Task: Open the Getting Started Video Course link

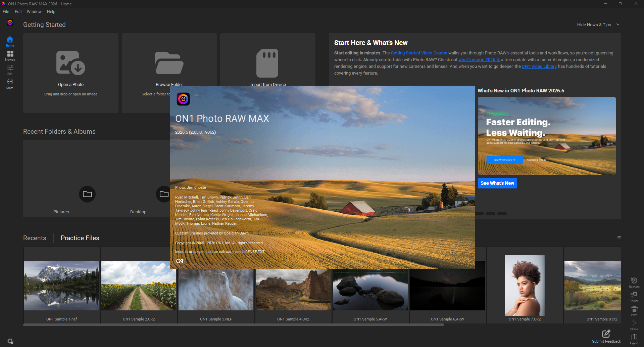Action: point(419,53)
